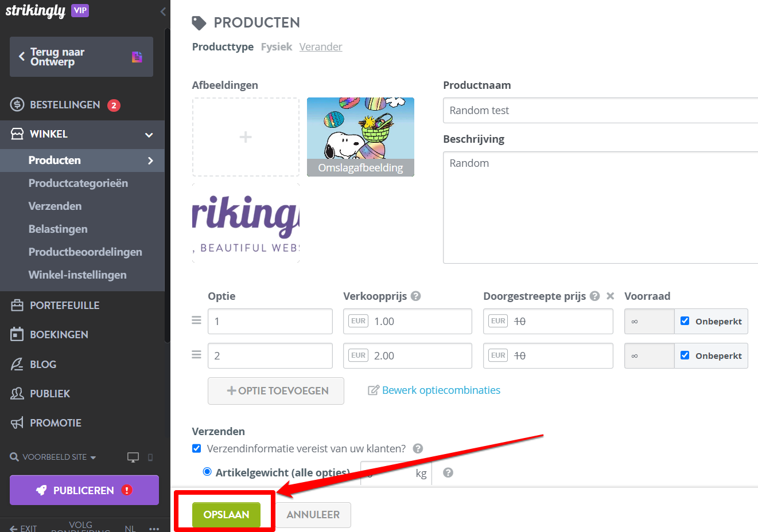Screen dimensions: 758x532
Task: Remove the Doorgestreepte prijs column with X
Action: tap(611, 296)
